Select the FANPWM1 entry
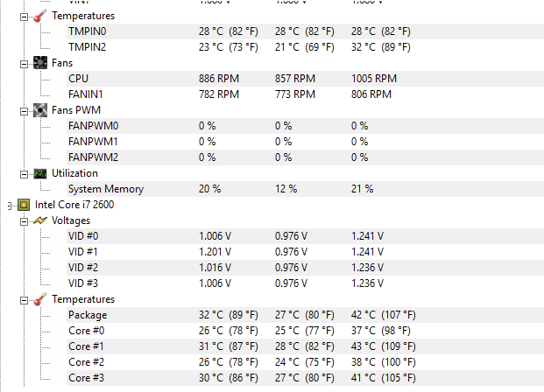The height and width of the screenshot is (392, 544). [93, 142]
